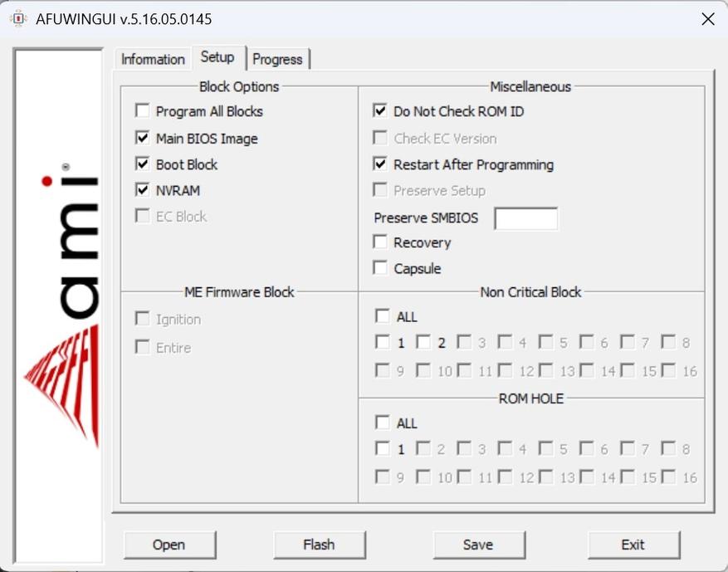The width and height of the screenshot is (728, 572).
Task: Click the Miscellaneous group label
Action: tap(530, 87)
